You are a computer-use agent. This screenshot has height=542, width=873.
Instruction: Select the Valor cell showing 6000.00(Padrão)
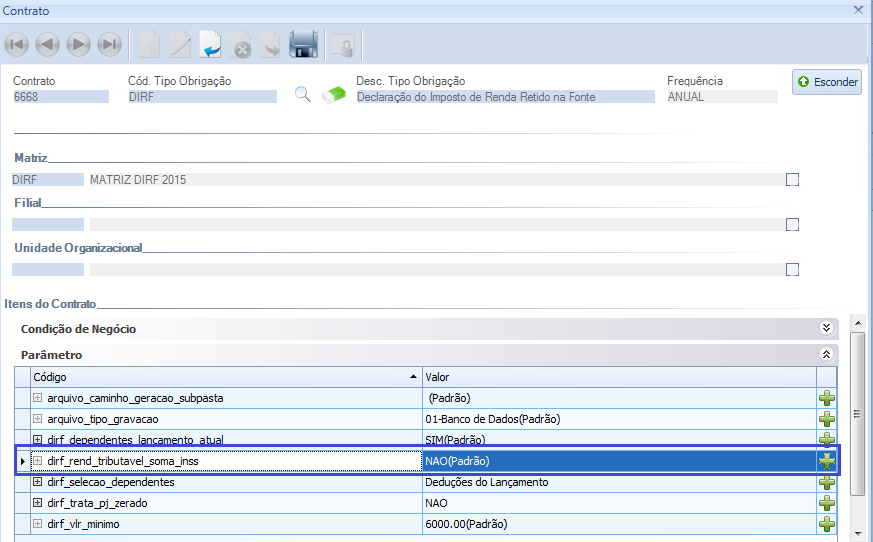coord(618,524)
